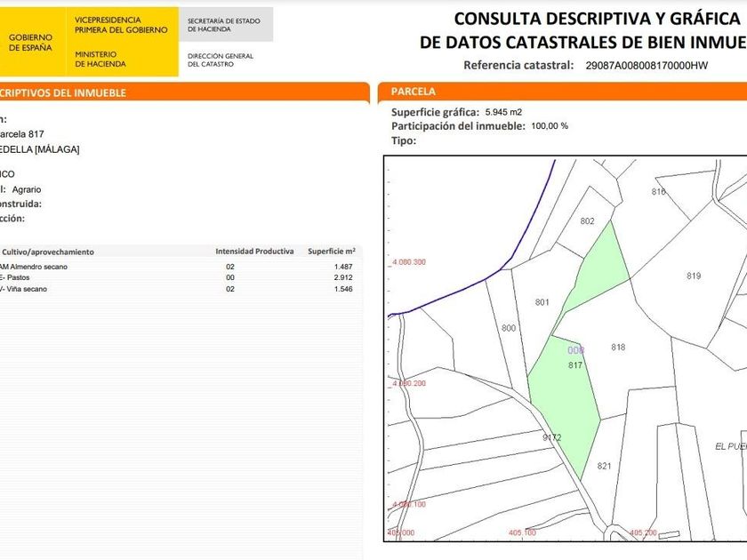
Task: Click 'Ministerio de Hacienda' text
Action: (x=100, y=59)
